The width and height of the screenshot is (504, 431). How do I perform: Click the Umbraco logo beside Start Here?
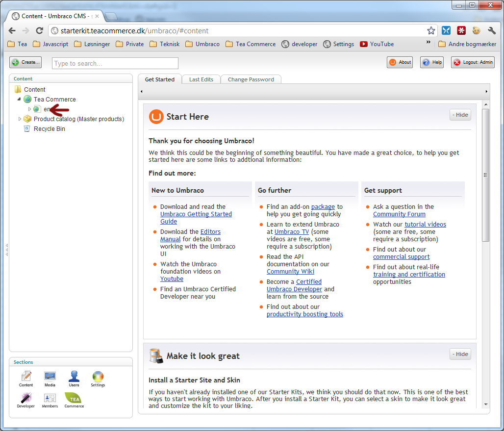[x=156, y=117]
